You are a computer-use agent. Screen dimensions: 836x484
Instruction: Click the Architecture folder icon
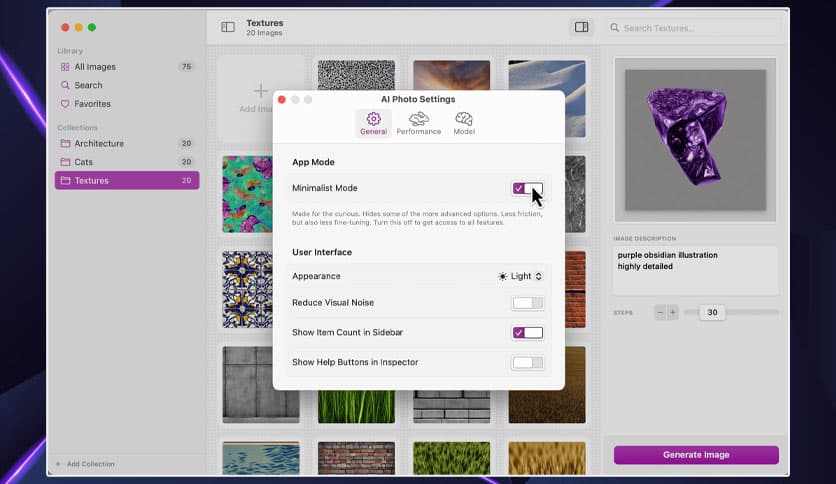coord(65,143)
